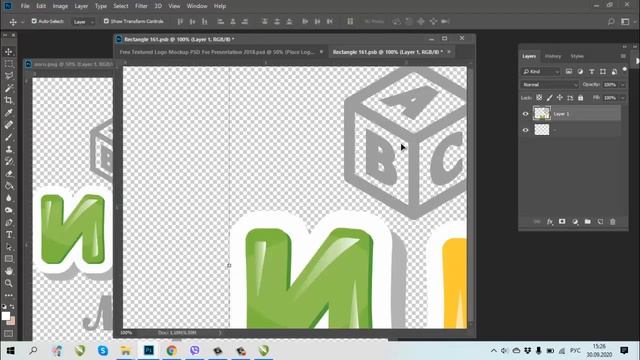The image size is (640, 360).
Task: Create new adjustment layer icon
Action: (575, 222)
